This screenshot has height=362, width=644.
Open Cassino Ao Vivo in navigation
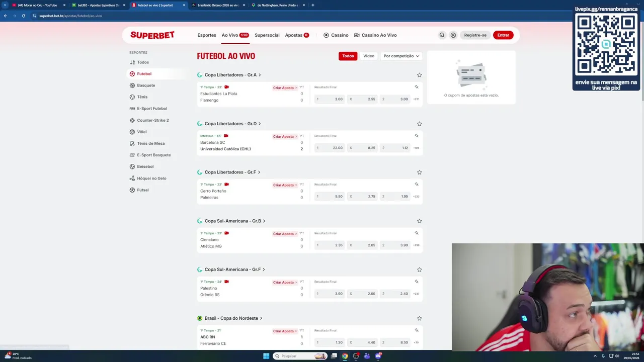click(x=375, y=35)
